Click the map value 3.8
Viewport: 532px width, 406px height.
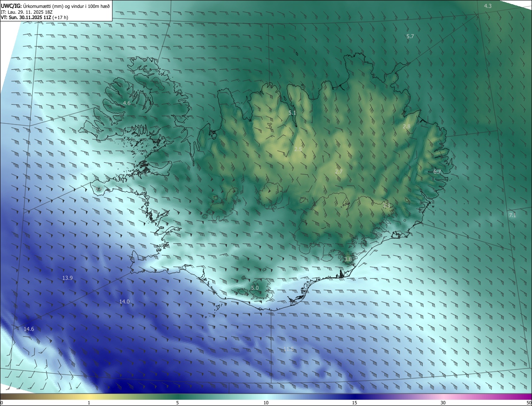point(348,259)
